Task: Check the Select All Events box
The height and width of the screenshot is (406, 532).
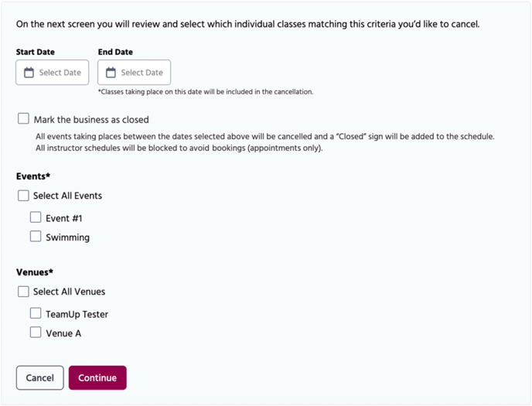Action: [24, 196]
